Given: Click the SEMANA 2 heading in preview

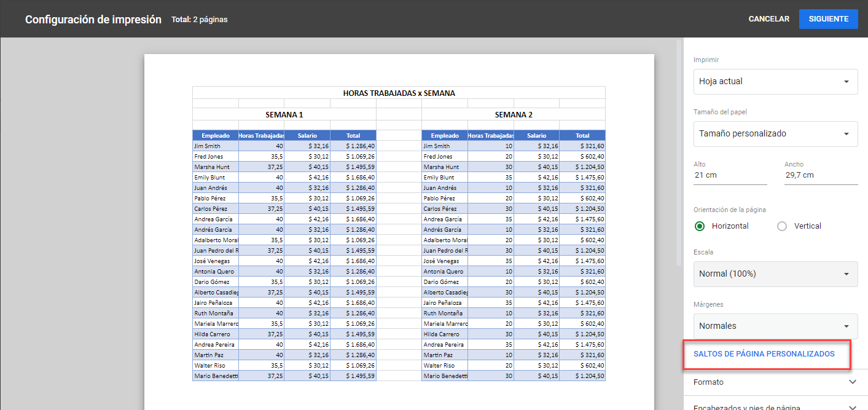Looking at the screenshot, I should pyautogui.click(x=514, y=114).
